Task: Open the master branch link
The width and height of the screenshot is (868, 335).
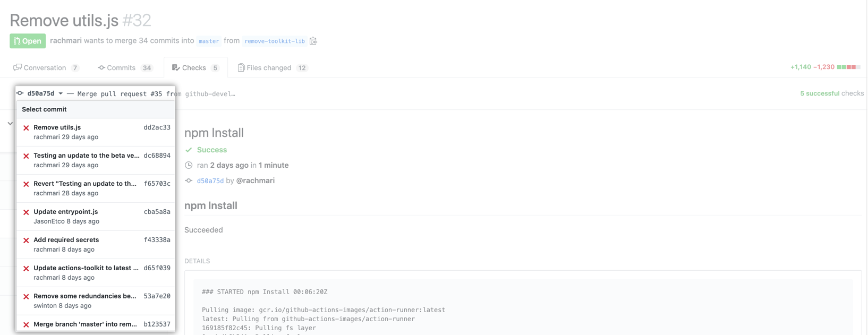Action: [x=209, y=41]
